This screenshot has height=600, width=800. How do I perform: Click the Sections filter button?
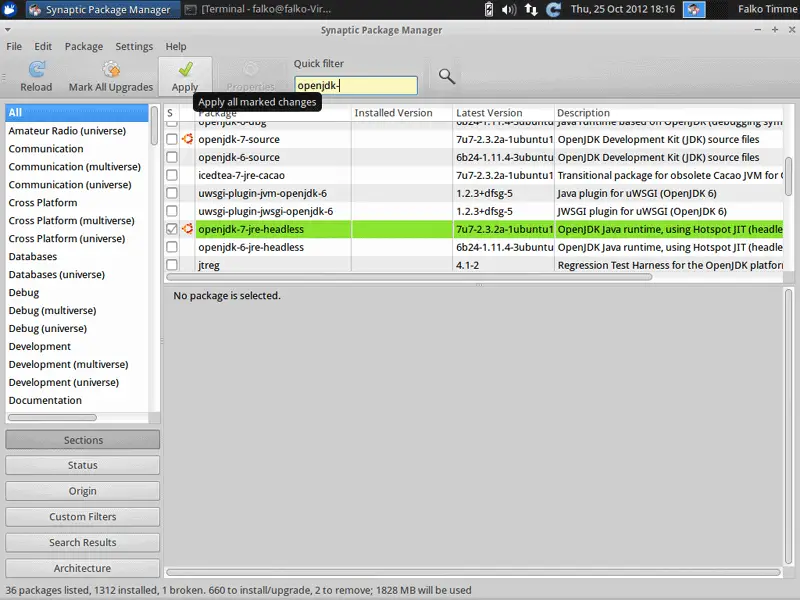83,440
